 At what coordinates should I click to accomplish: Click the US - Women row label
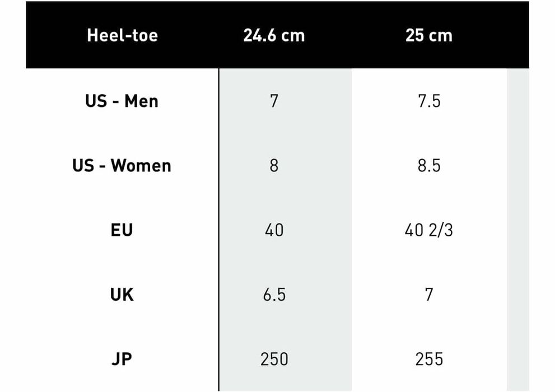coord(122,166)
